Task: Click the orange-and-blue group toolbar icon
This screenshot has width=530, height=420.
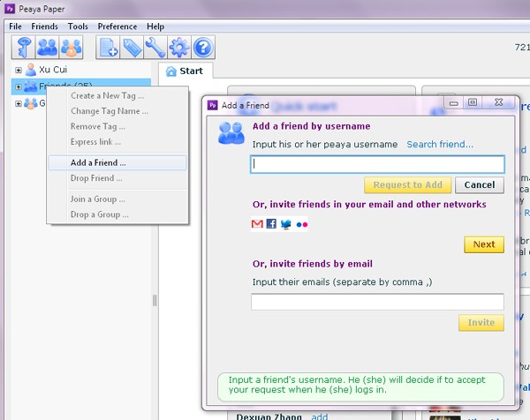Action: [x=71, y=48]
